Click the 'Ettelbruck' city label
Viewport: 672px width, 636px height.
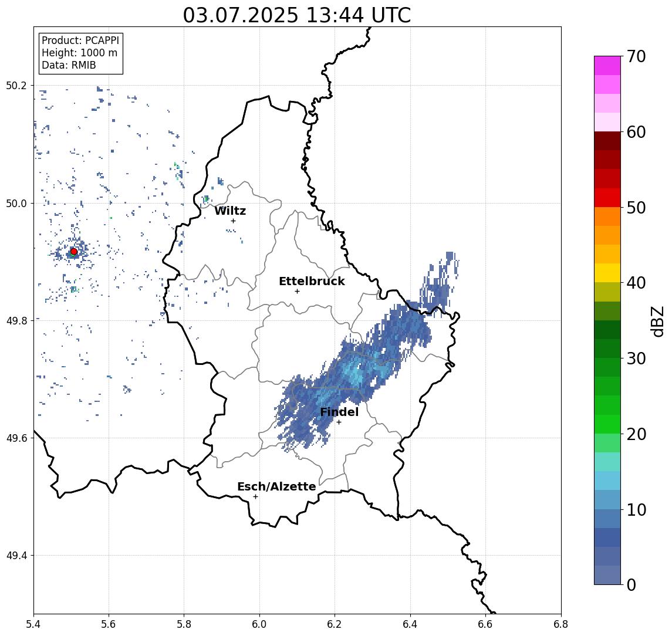click(x=312, y=281)
